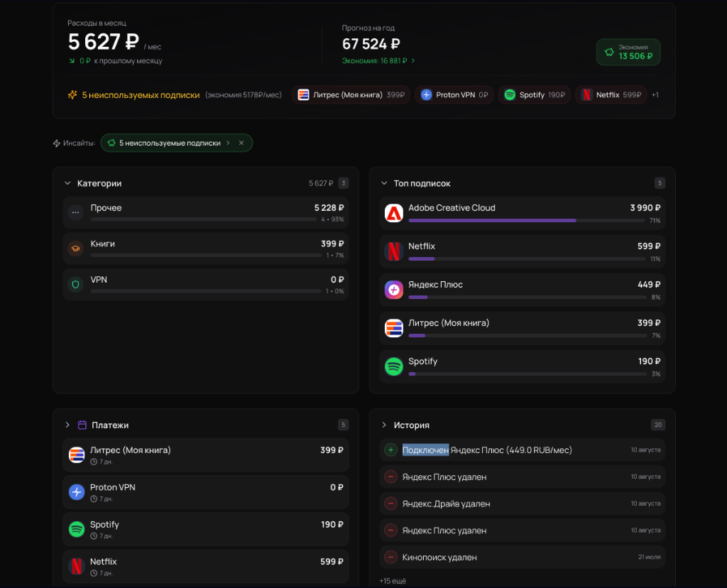Screen dimensions: 727x588
Task: Click the Прочее category dots icon
Action: coord(75,212)
